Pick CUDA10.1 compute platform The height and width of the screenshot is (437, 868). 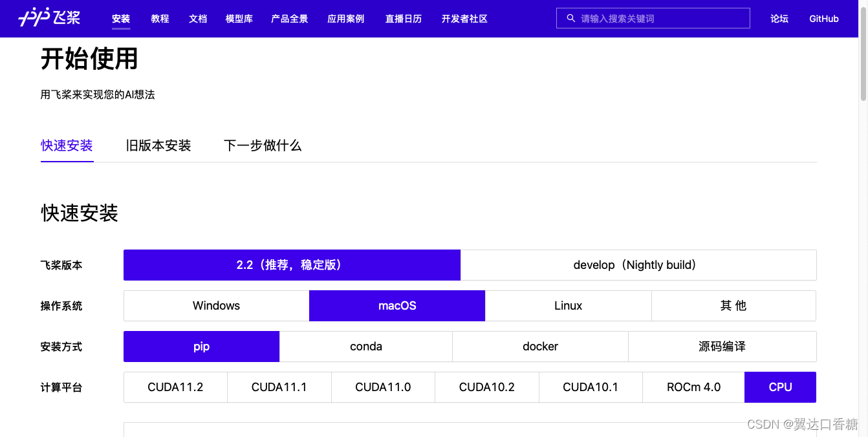pyautogui.click(x=591, y=387)
